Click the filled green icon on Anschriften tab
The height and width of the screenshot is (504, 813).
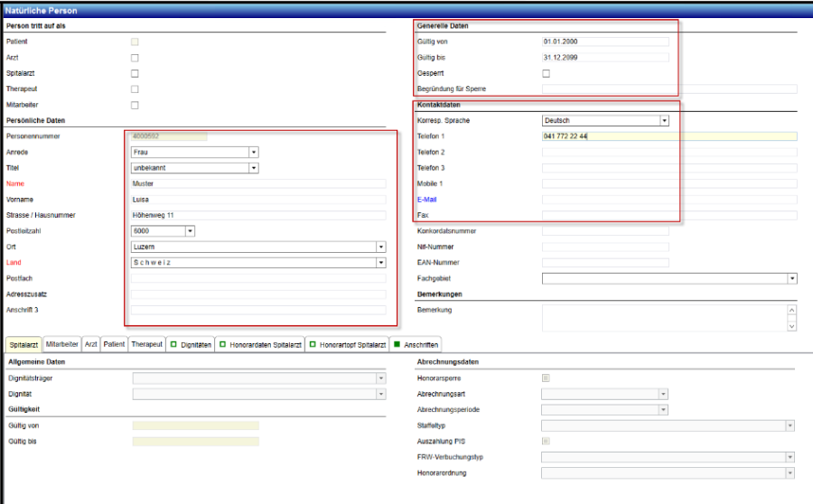397,344
